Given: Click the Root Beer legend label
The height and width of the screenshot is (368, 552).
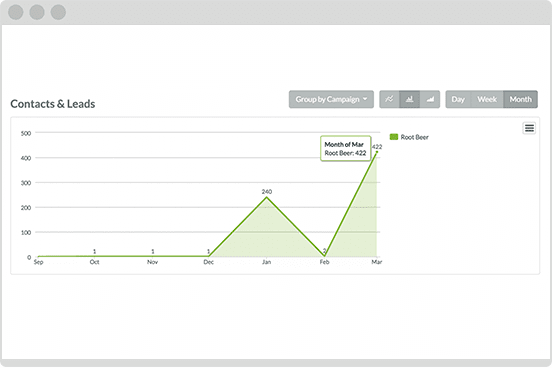Looking at the screenshot, I should coord(414,137).
